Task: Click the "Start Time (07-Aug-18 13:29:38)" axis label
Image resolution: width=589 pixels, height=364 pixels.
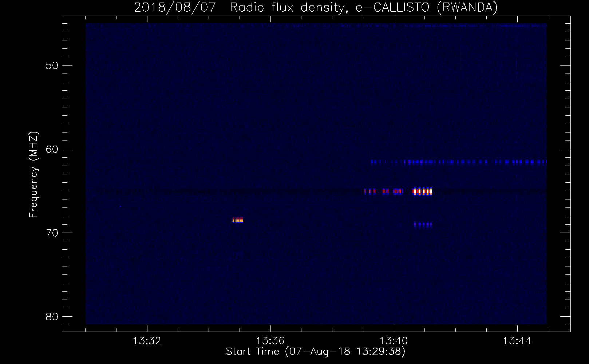Action: coord(316,352)
